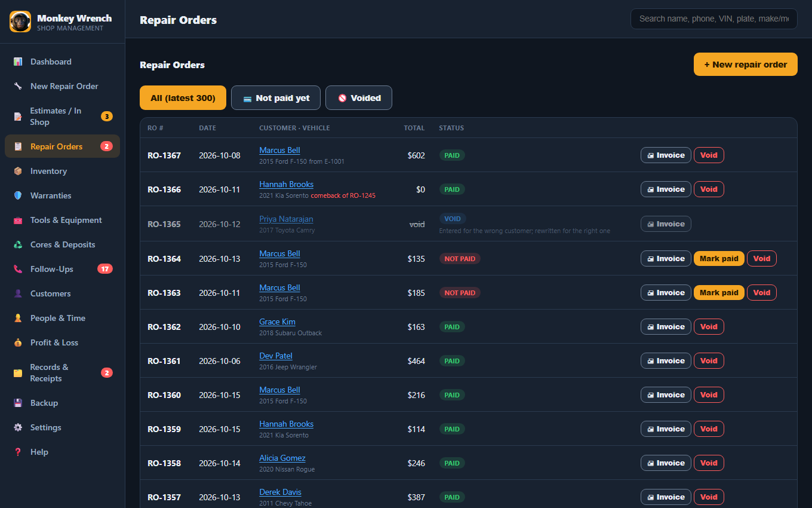Screen dimensions: 812x508
Task: Click the Follow-Ups phone icon
Action: [x=18, y=269]
